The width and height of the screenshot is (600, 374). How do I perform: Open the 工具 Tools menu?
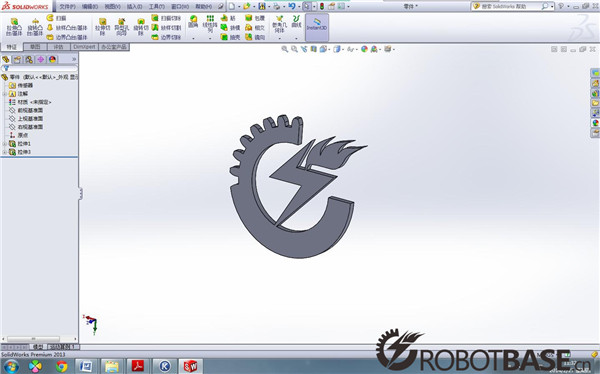(157, 7)
